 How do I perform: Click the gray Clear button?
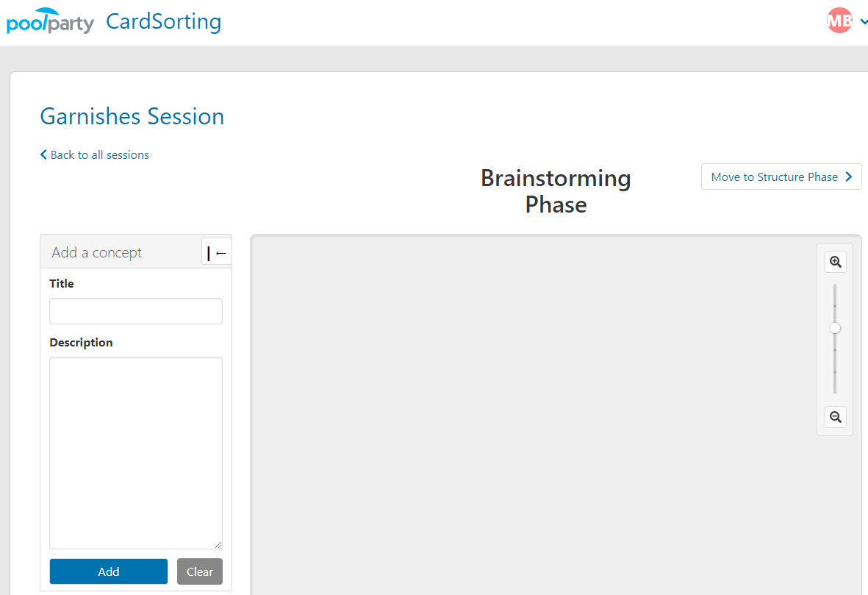(200, 571)
